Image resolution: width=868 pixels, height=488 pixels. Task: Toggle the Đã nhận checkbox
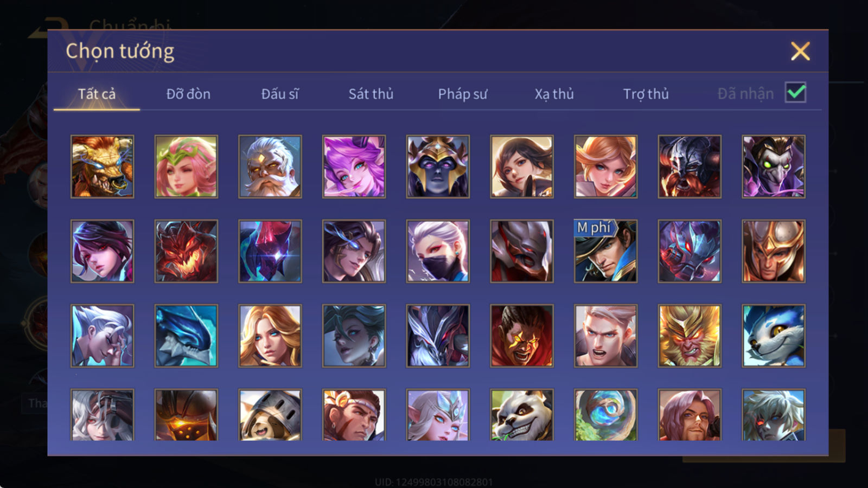[x=795, y=93]
